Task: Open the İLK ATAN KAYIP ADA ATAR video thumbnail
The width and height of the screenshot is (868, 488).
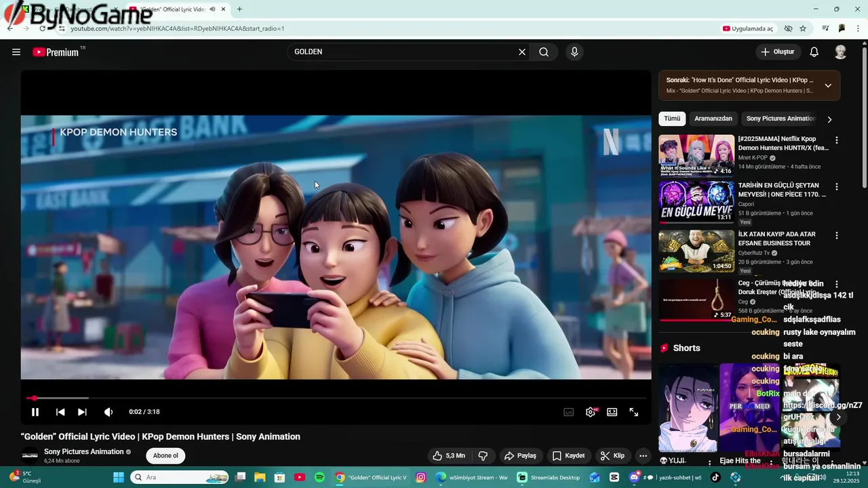Action: (696, 251)
